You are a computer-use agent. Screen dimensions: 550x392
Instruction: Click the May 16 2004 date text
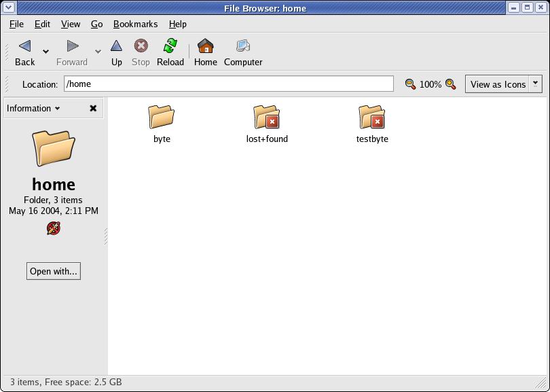54,211
